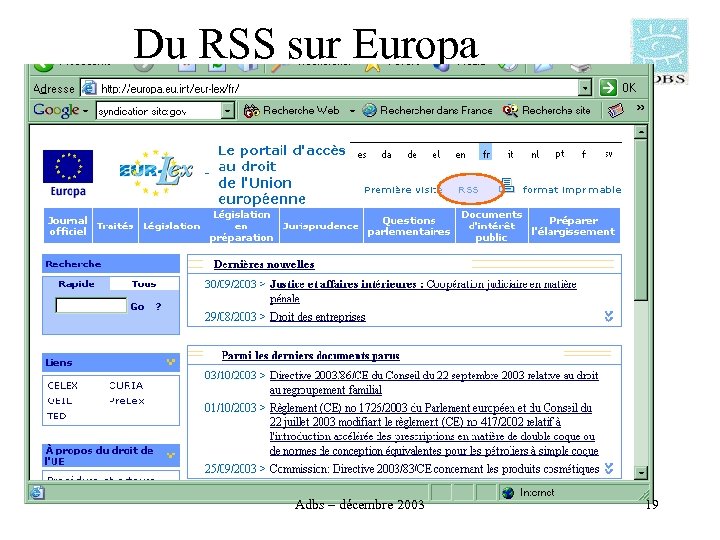Viewport: 720px width, 540px height.
Task: Open the address bar dropdown arrow
Action: click(x=584, y=88)
